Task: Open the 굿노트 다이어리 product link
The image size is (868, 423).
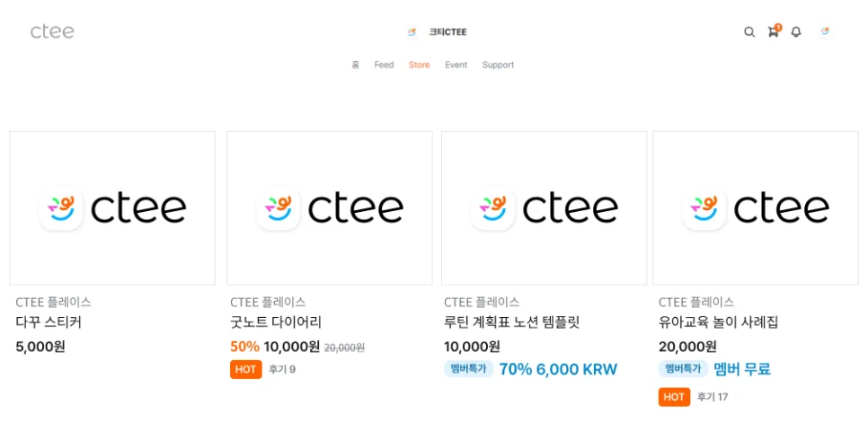Action: coord(276,322)
